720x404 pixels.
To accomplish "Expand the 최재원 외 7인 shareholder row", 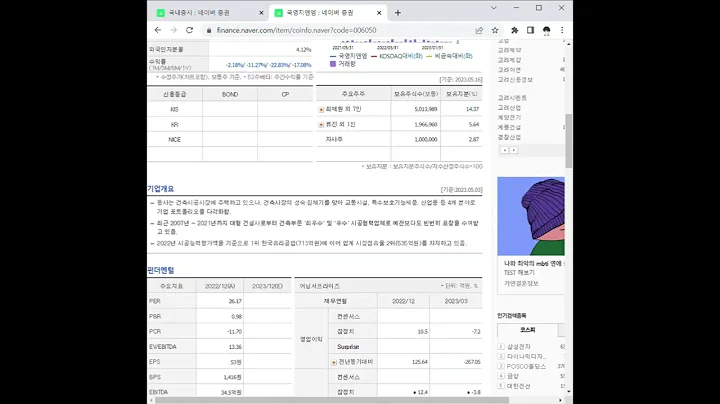I will [x=321, y=109].
